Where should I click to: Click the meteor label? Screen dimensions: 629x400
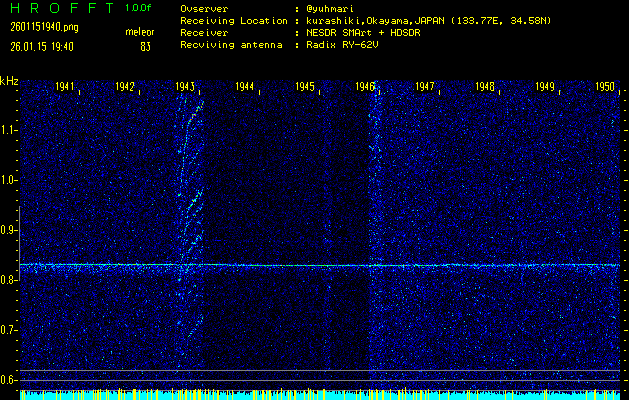coord(139,32)
